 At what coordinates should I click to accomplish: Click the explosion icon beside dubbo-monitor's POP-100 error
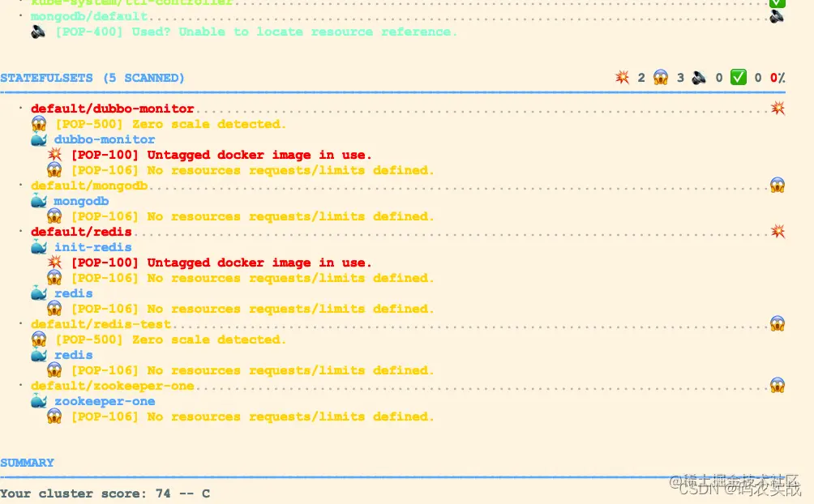tap(54, 155)
